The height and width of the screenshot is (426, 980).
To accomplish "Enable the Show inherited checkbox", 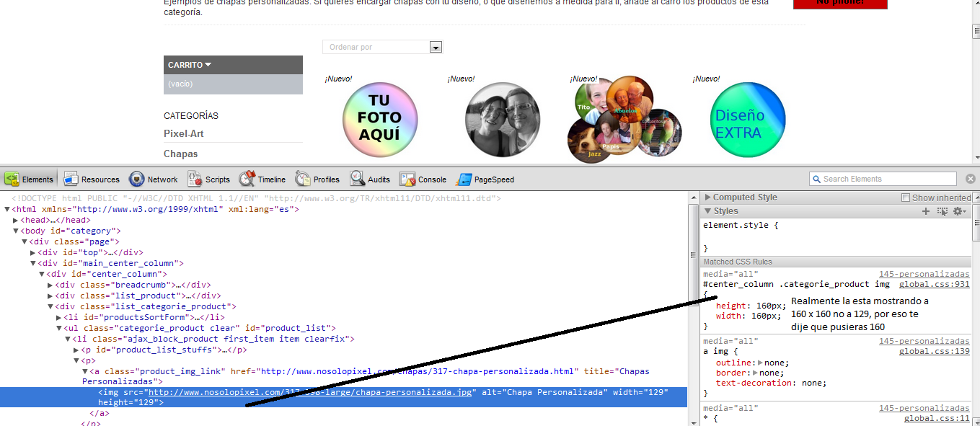I will (x=905, y=197).
